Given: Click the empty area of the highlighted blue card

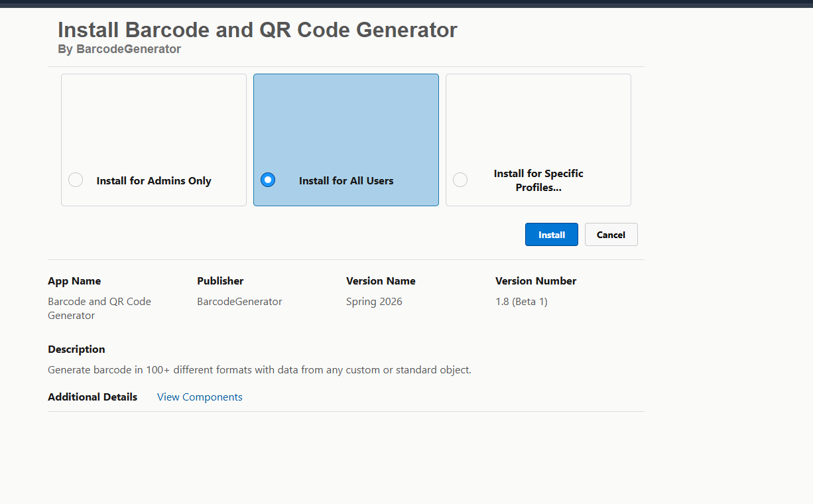Looking at the screenshot, I should tap(346, 119).
